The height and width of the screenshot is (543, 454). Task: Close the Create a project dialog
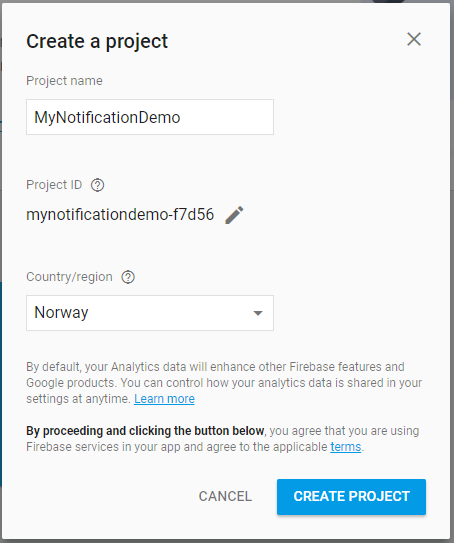pyautogui.click(x=414, y=39)
